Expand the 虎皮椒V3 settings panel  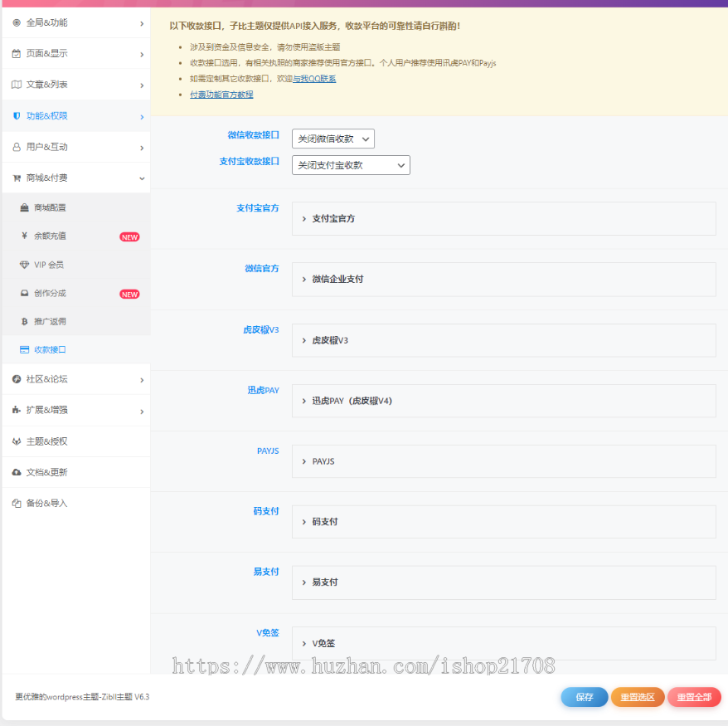click(504, 340)
